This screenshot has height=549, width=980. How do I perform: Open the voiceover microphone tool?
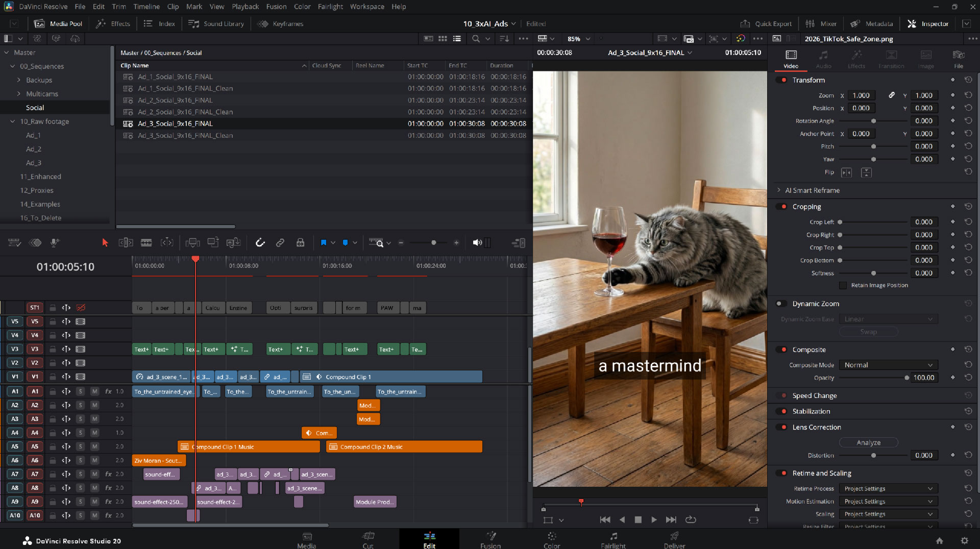pos(54,242)
